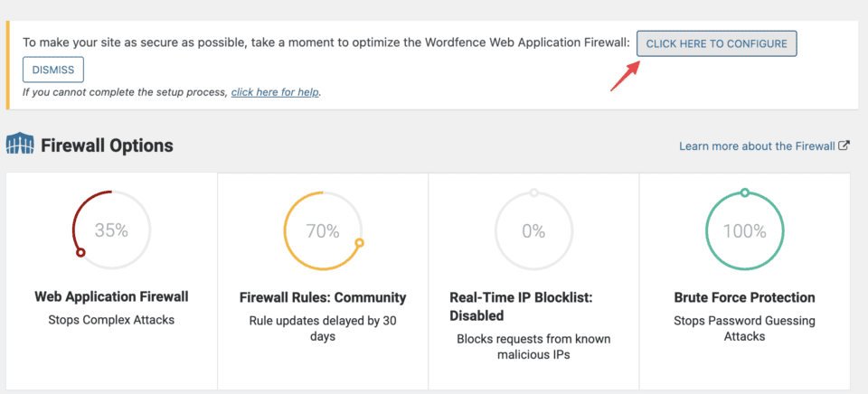Click the Wordfence firewall logo icon

click(x=20, y=145)
